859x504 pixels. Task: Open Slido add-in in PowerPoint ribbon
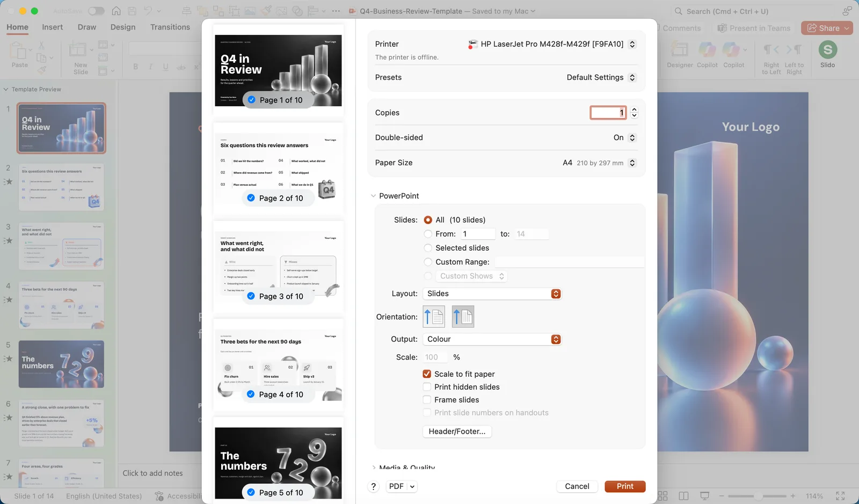[x=827, y=55]
